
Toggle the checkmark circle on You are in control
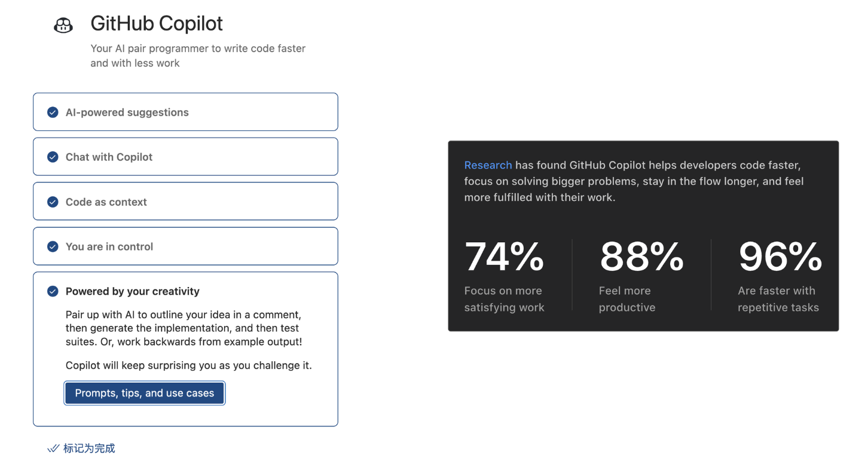point(53,246)
